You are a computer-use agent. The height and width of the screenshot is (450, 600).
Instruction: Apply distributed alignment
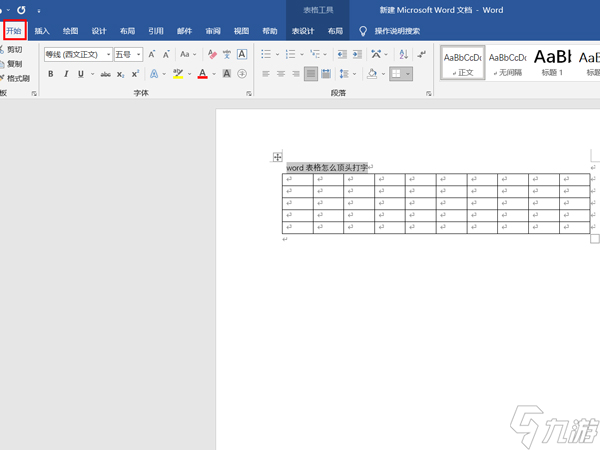click(x=326, y=74)
